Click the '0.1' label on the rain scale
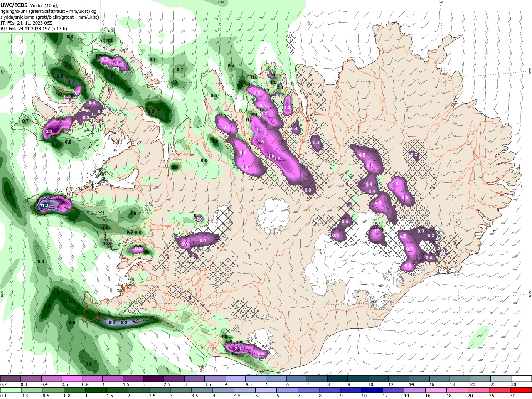 (4, 396)
